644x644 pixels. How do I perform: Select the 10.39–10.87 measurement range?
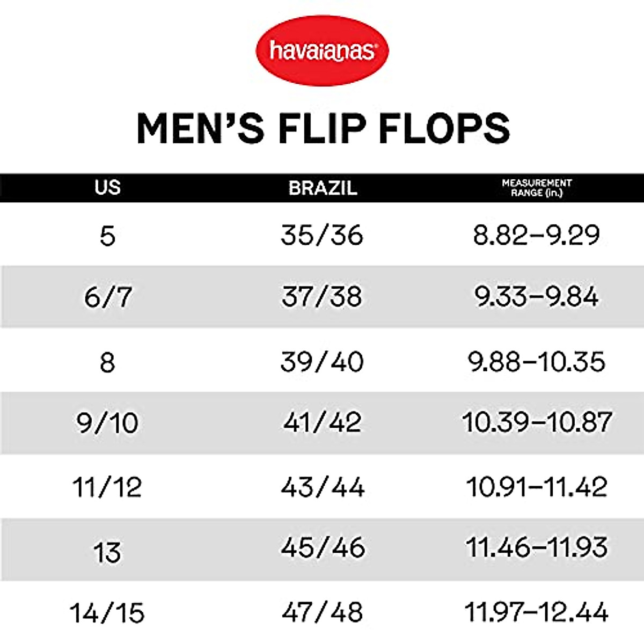[x=537, y=423]
